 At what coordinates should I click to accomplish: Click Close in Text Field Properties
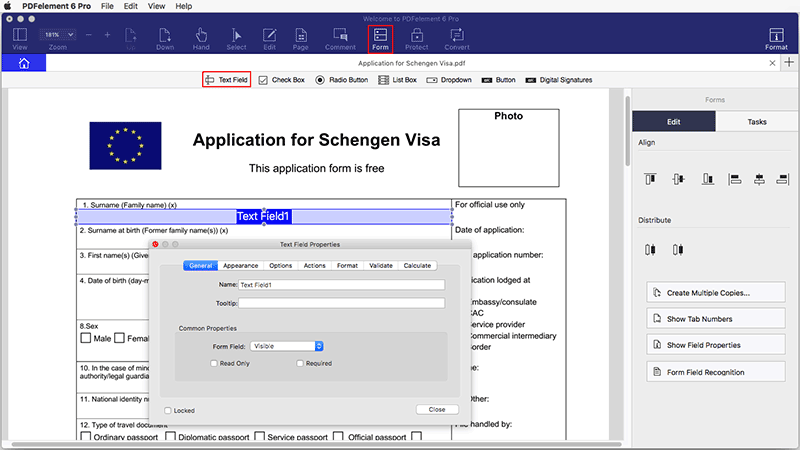(x=437, y=409)
